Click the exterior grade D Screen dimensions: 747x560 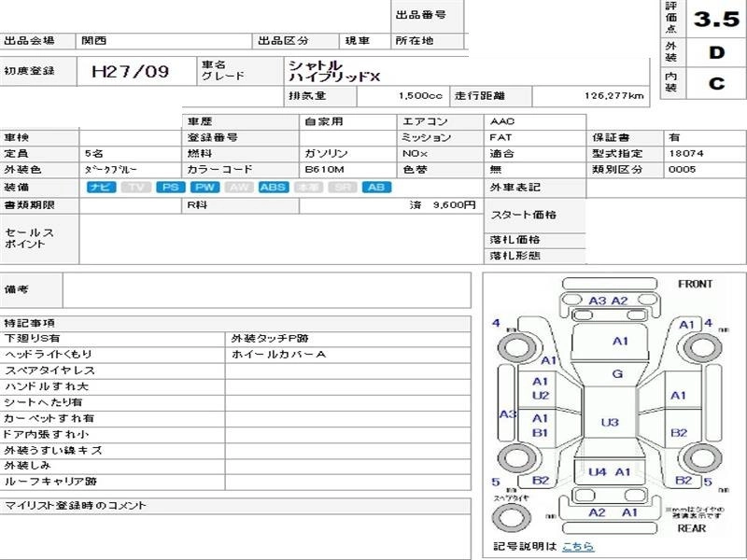(x=716, y=52)
